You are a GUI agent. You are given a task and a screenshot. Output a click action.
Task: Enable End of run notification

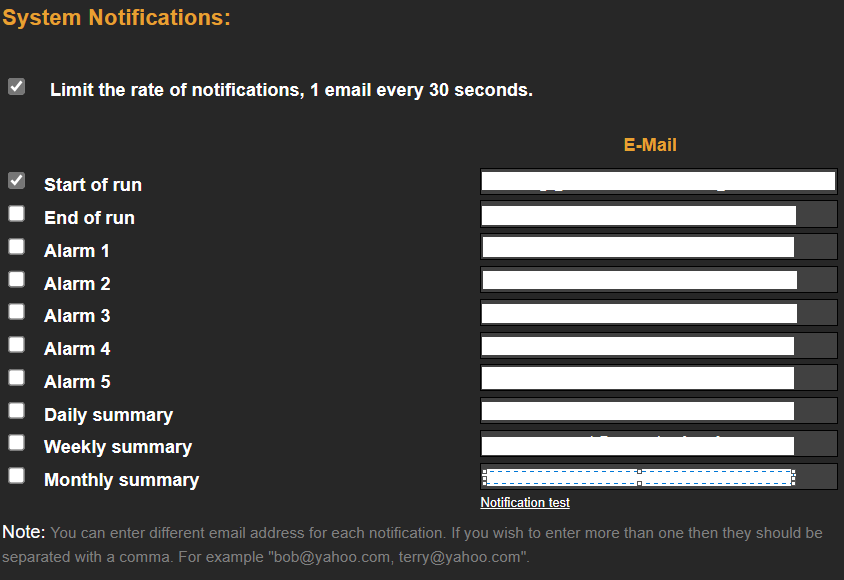click(x=16, y=214)
